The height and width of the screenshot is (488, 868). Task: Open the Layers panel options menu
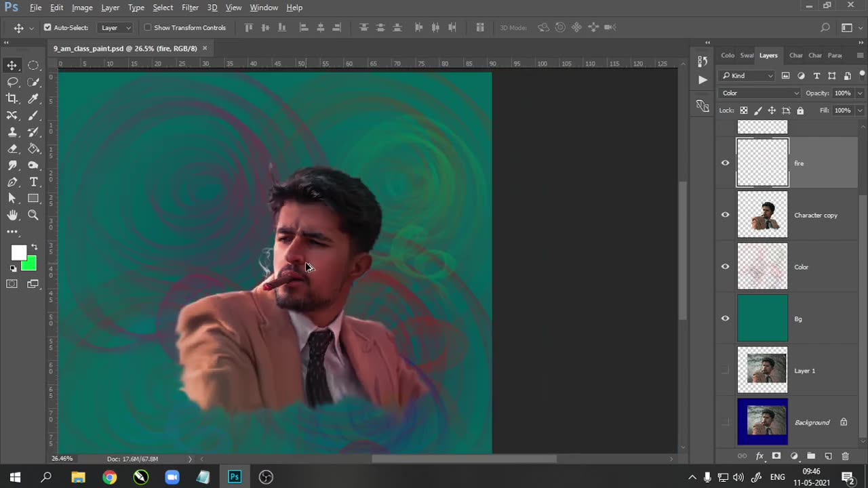(861, 55)
